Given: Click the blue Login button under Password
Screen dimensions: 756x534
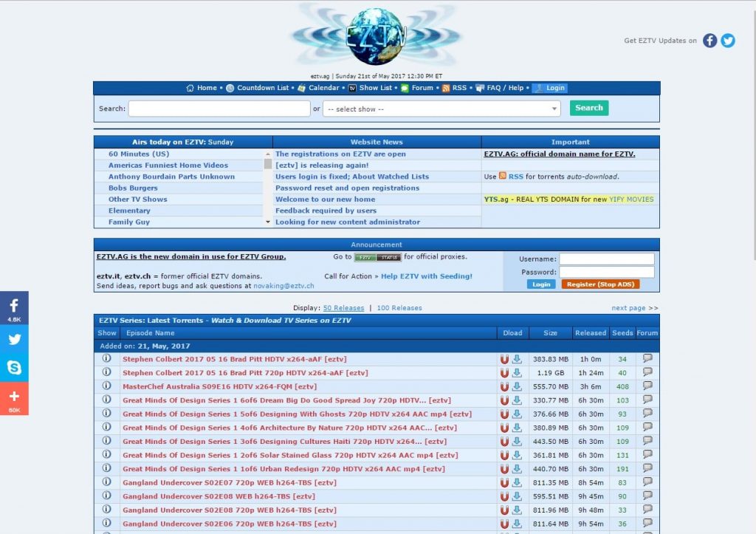Looking at the screenshot, I should click(541, 284).
